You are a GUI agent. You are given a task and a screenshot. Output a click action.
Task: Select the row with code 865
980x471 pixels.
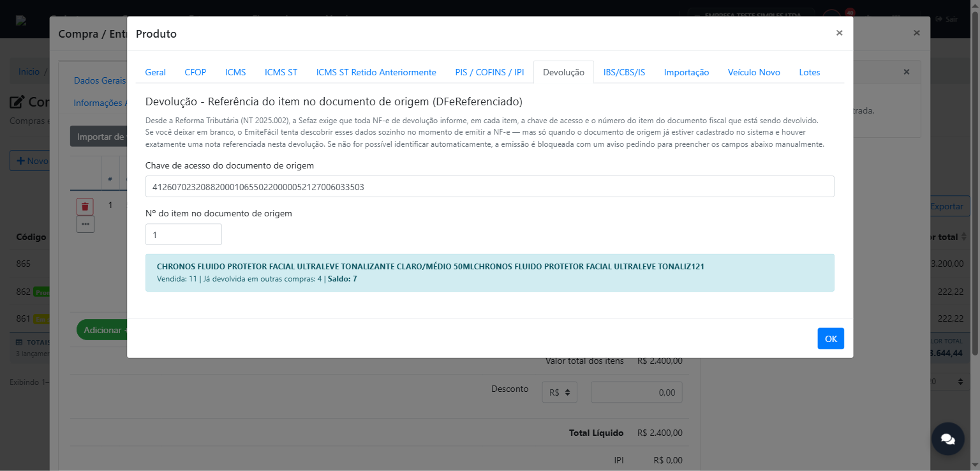tap(24, 264)
